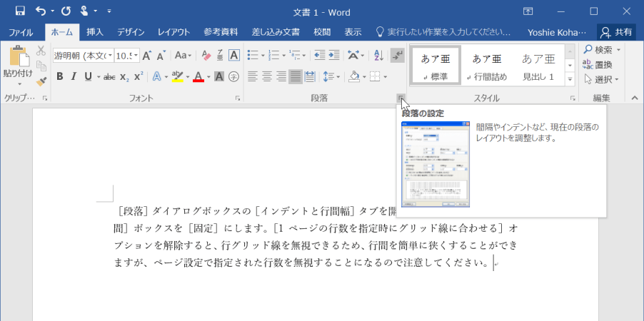The height and width of the screenshot is (321, 644).
Task: Toggle show paragraph marks button
Action: tap(398, 55)
